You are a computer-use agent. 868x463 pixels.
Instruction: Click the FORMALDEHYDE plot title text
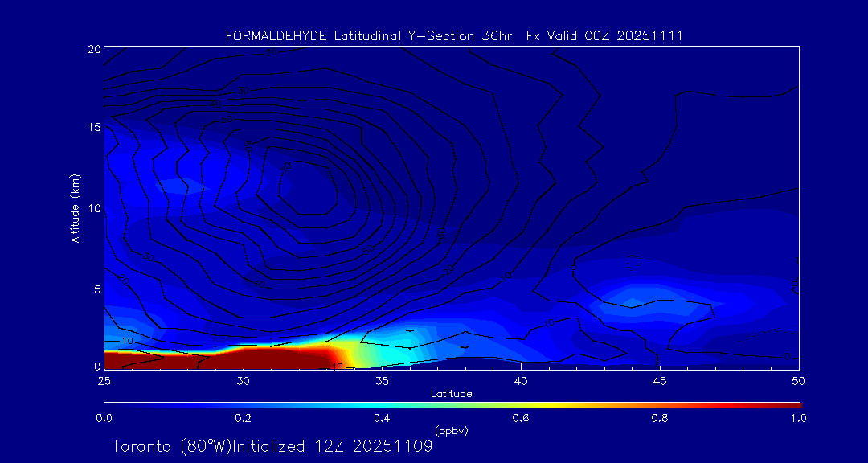[x=454, y=35]
